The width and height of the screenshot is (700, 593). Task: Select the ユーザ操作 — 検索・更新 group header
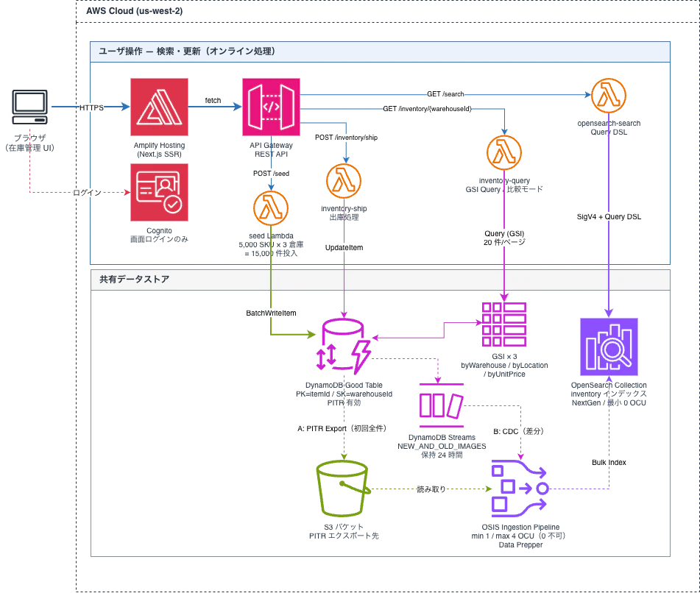coord(380,52)
